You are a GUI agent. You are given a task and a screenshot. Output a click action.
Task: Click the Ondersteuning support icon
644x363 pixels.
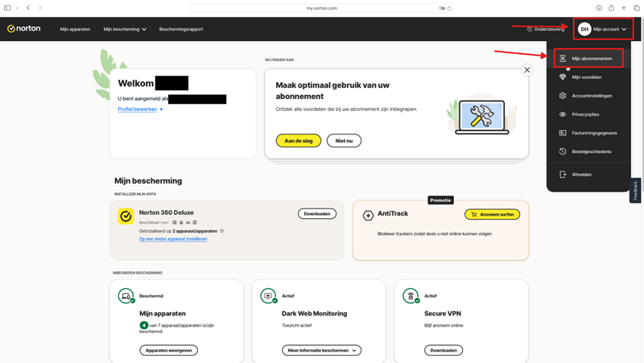click(x=530, y=29)
